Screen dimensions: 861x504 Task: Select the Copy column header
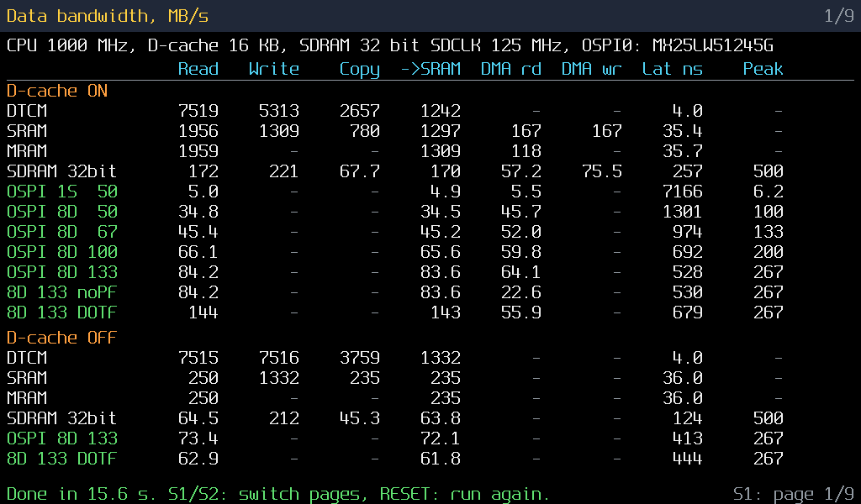coord(360,71)
